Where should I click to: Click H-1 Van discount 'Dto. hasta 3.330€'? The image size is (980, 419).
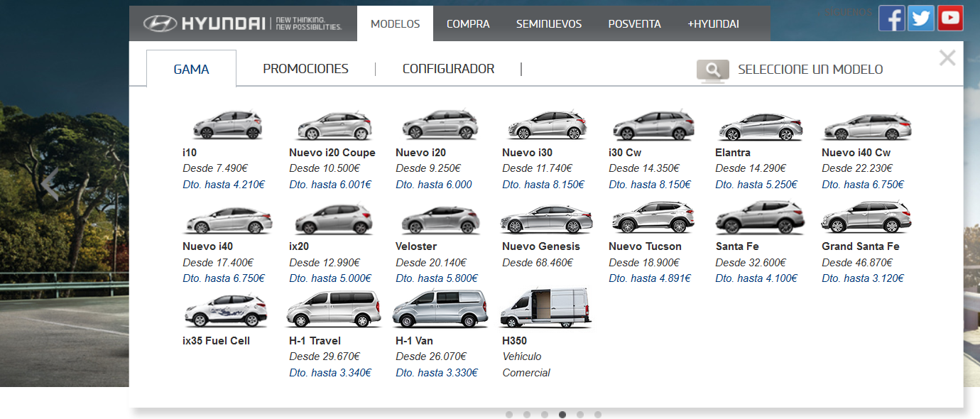click(x=437, y=373)
